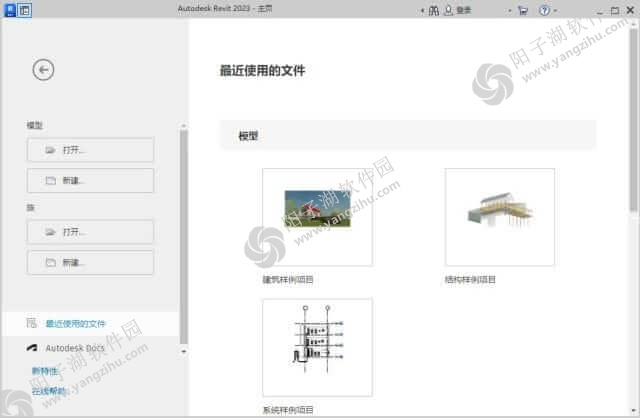Expand the help dropdown arrow

pos(555,11)
